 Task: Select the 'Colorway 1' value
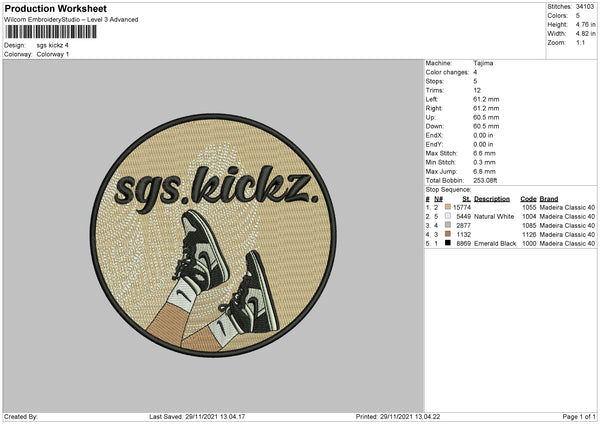pyautogui.click(x=53, y=54)
